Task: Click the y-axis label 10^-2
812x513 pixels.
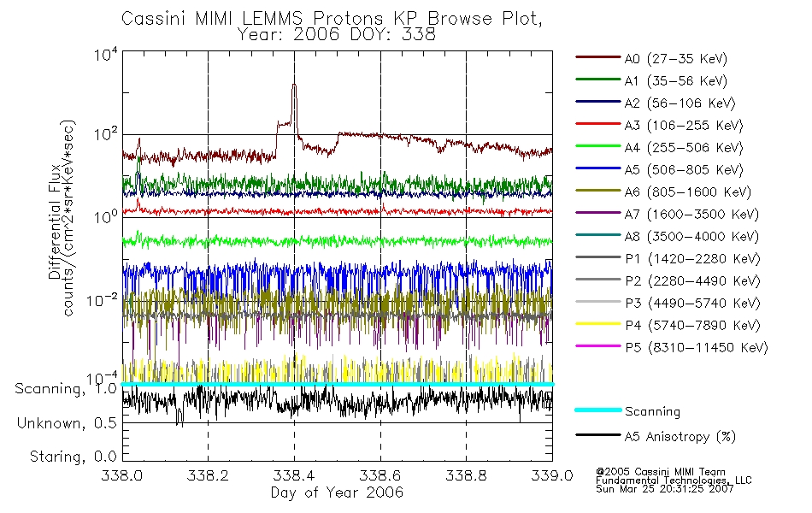Action: coord(102,299)
